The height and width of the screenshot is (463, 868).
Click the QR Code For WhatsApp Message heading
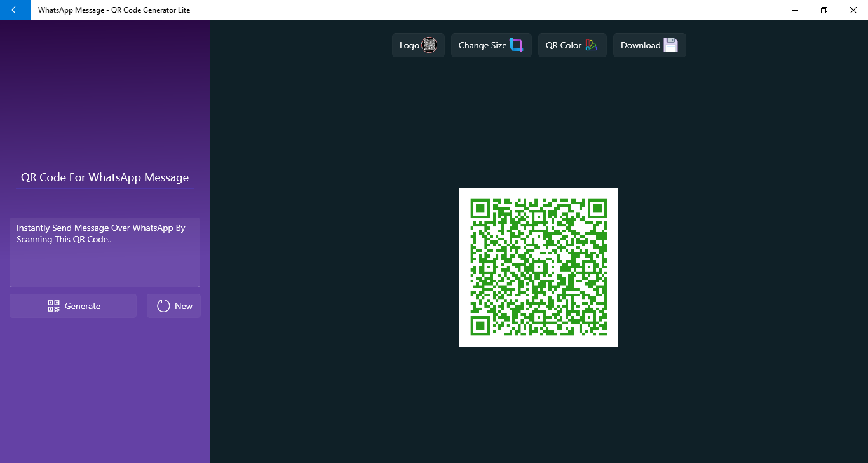tap(105, 177)
